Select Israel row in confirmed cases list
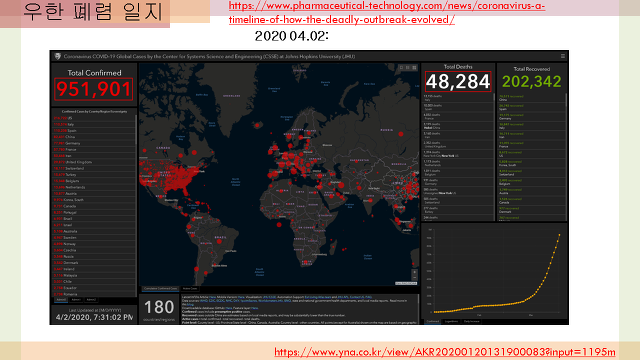Screen dimensions: 640x360 pos(94,225)
